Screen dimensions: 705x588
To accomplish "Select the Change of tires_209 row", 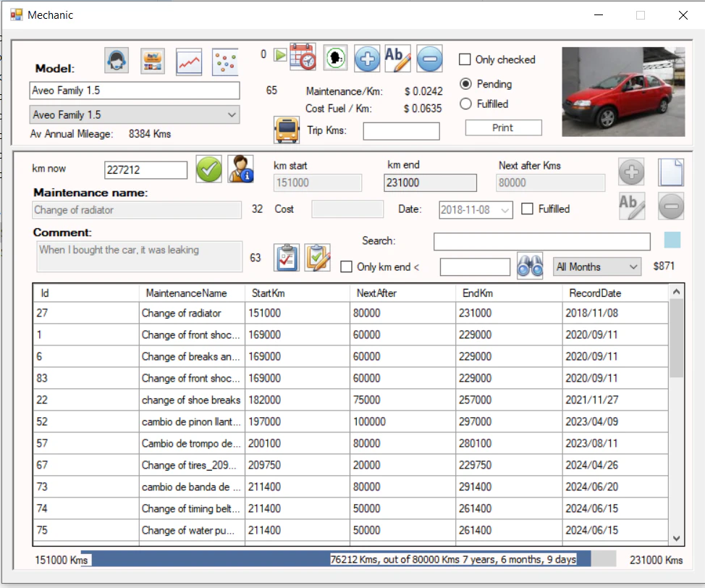I will tap(351, 465).
